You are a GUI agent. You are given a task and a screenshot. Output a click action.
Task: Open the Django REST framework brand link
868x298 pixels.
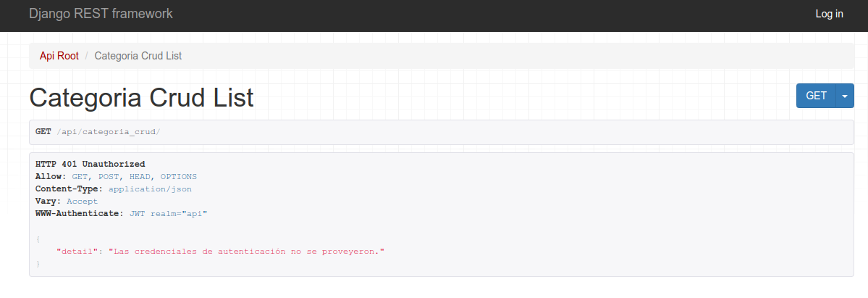pos(101,14)
